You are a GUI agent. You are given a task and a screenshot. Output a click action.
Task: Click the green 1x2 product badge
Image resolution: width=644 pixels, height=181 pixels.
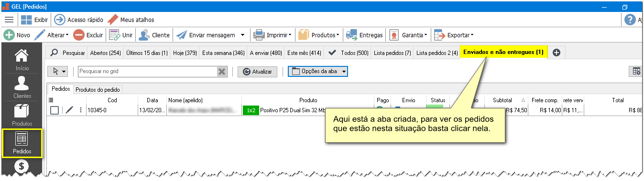(x=251, y=110)
